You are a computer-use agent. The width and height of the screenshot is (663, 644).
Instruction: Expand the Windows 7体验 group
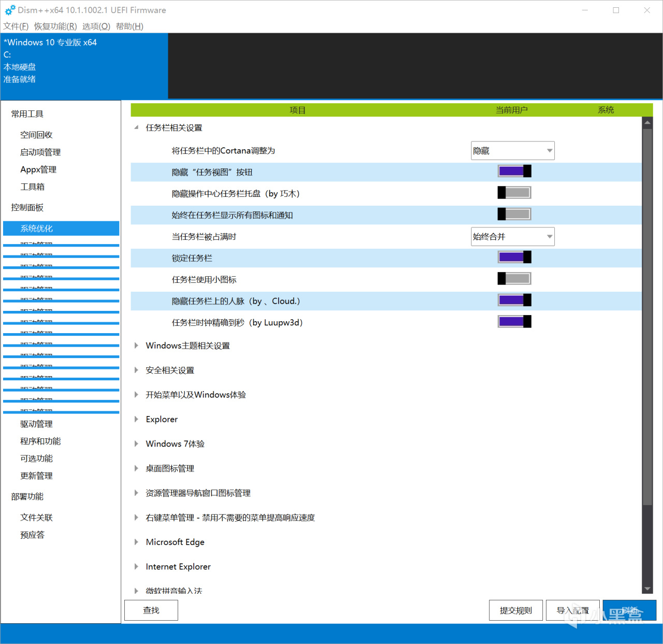136,443
